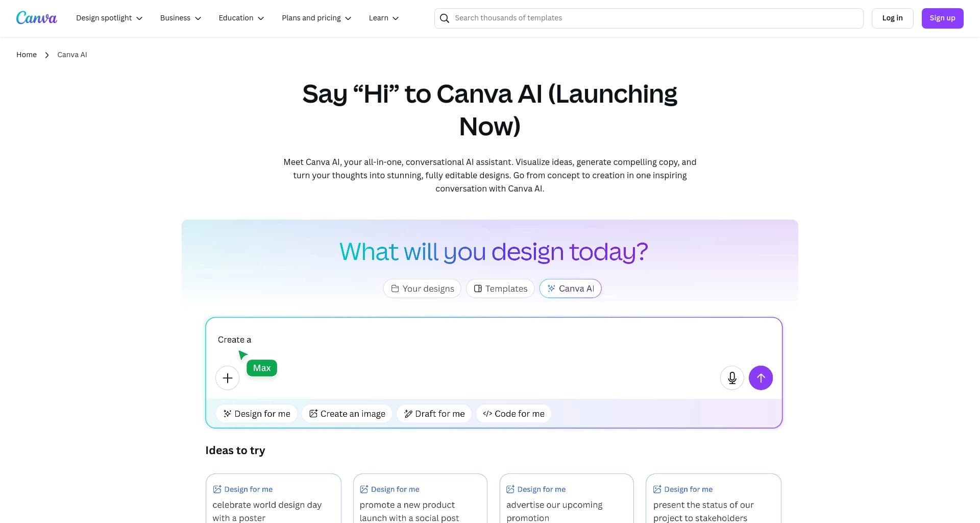Click the Sign up button
Screen dimensions: 980x523
coord(942,18)
